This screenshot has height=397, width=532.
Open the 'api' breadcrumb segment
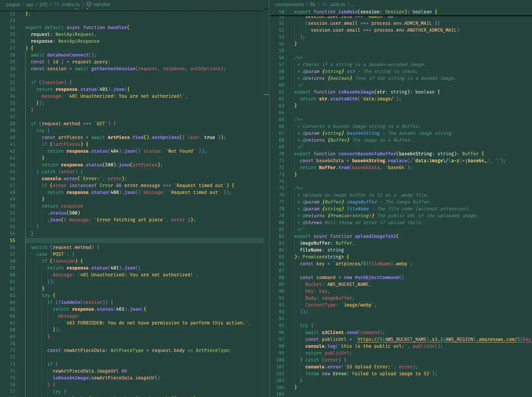30,5
